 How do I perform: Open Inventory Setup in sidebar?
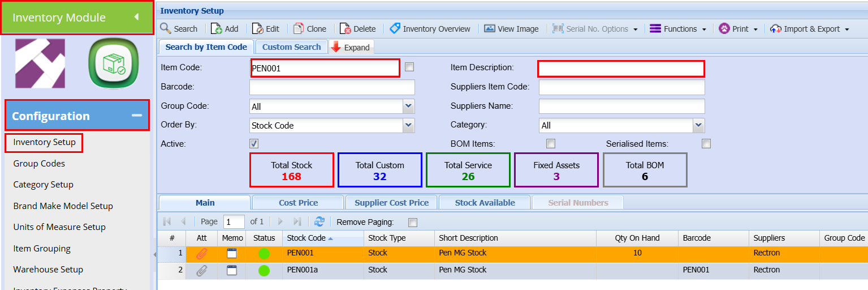pos(44,142)
